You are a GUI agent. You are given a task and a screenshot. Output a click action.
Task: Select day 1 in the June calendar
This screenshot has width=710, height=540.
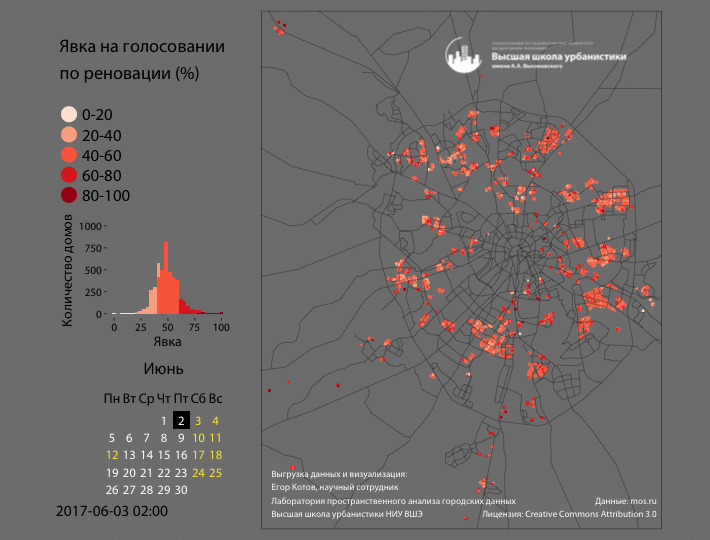point(163,421)
